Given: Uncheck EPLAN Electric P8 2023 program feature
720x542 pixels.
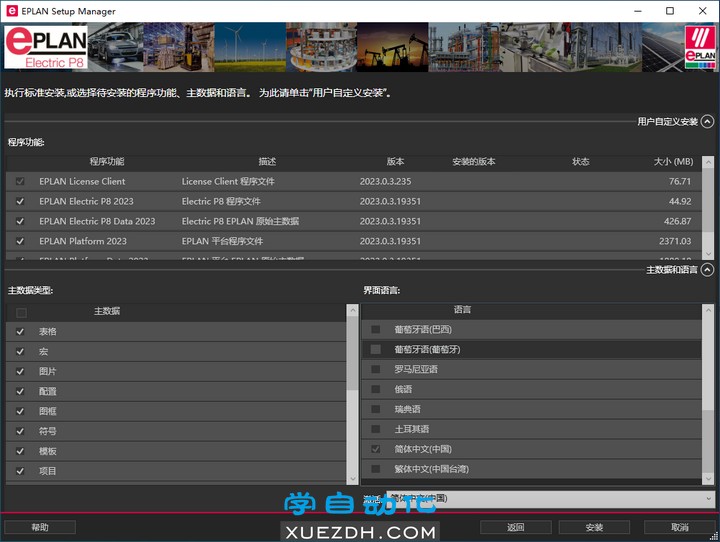Looking at the screenshot, I should pyautogui.click(x=20, y=201).
